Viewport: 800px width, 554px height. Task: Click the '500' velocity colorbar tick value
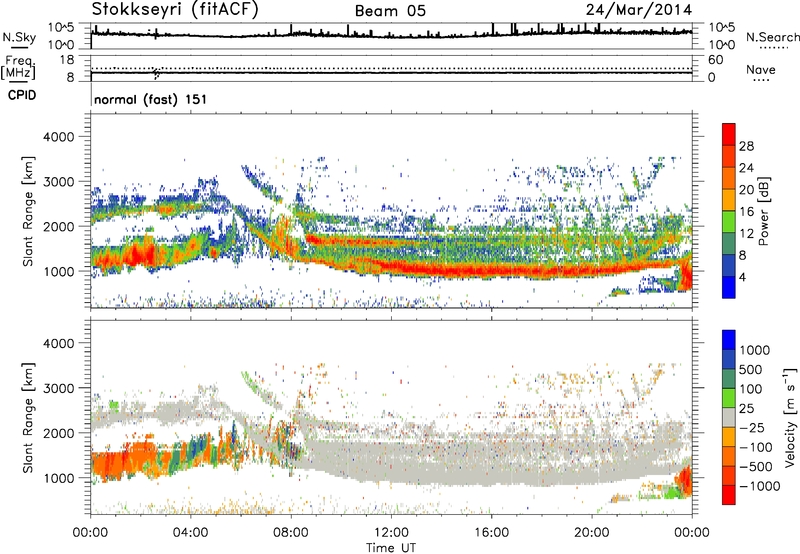tap(751, 369)
